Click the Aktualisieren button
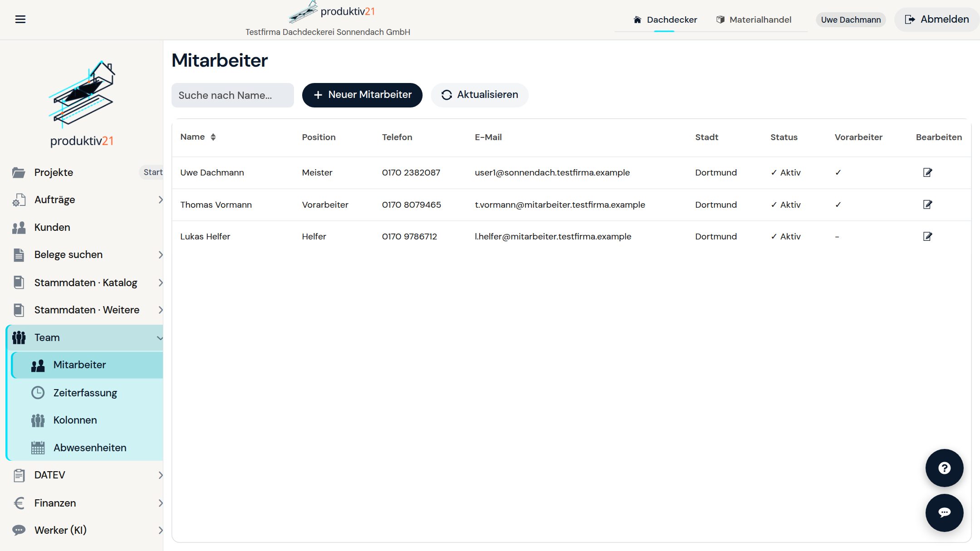Image resolution: width=980 pixels, height=551 pixels. tap(480, 95)
